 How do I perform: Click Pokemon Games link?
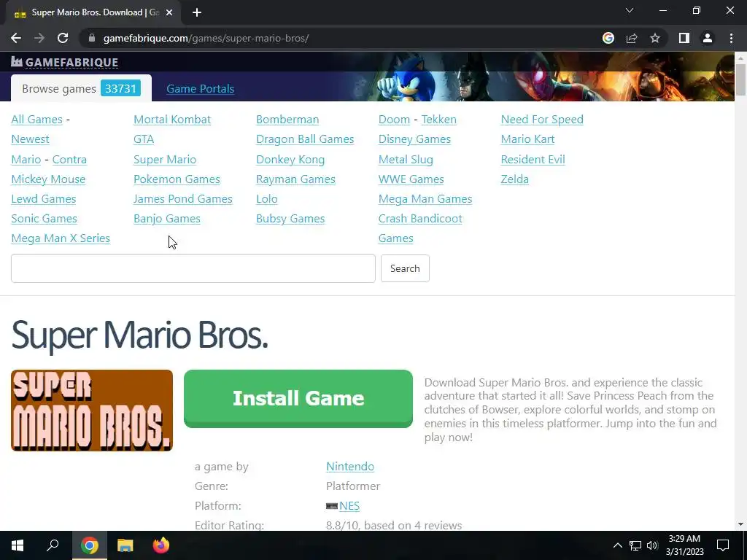click(177, 179)
